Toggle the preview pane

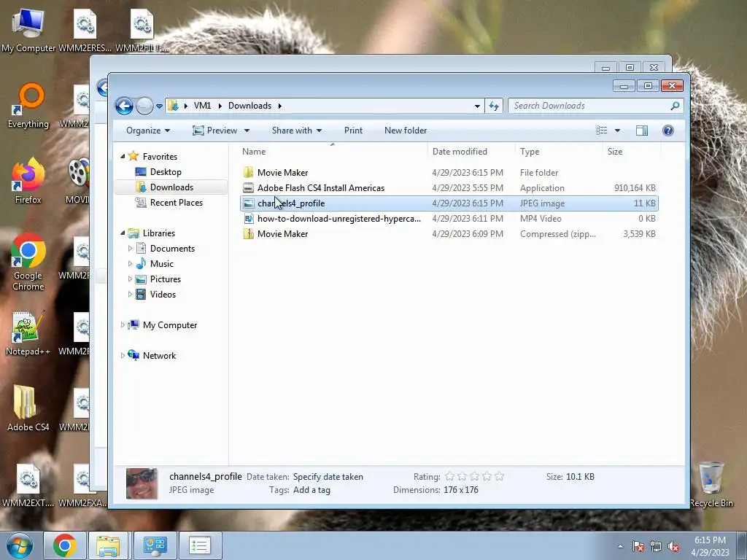pos(642,131)
